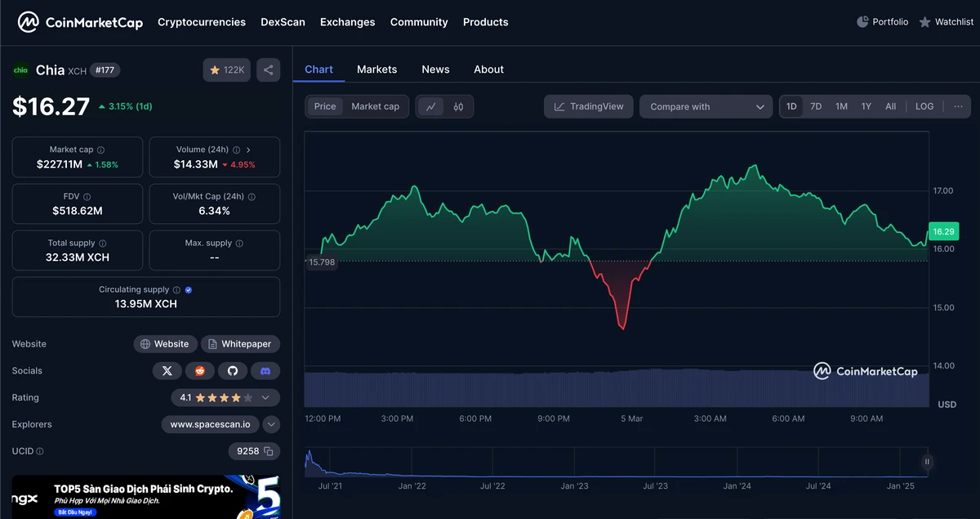Select the Market cap chart toggle
Image resolution: width=980 pixels, height=519 pixels.
point(376,106)
